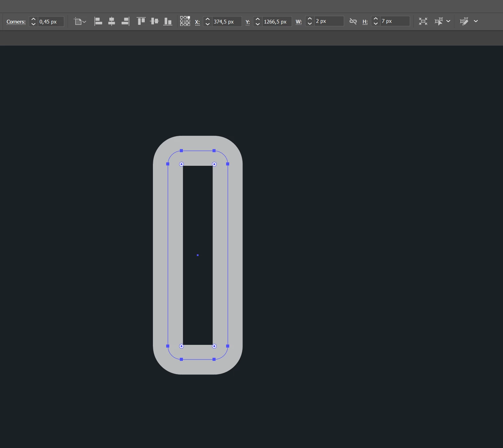Toggle constrain width and height proportions
This screenshot has width=503, height=448.
[353, 21]
